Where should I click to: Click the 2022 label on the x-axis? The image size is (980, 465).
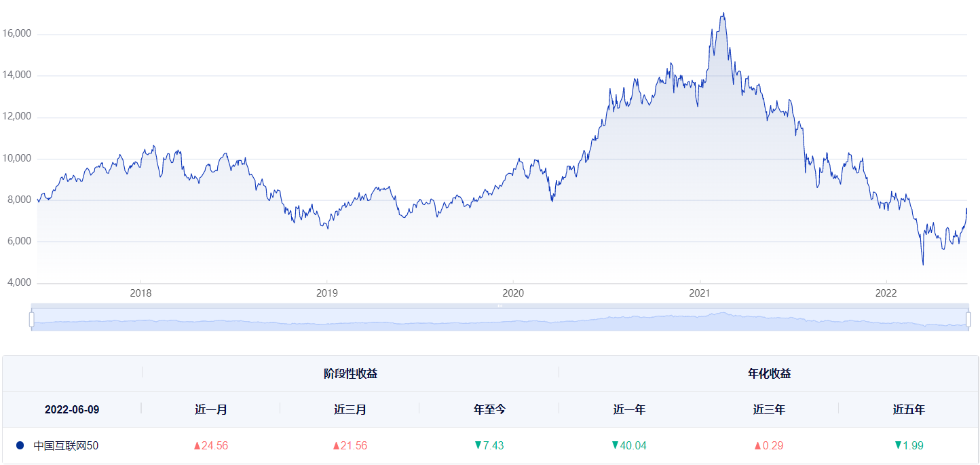886,293
